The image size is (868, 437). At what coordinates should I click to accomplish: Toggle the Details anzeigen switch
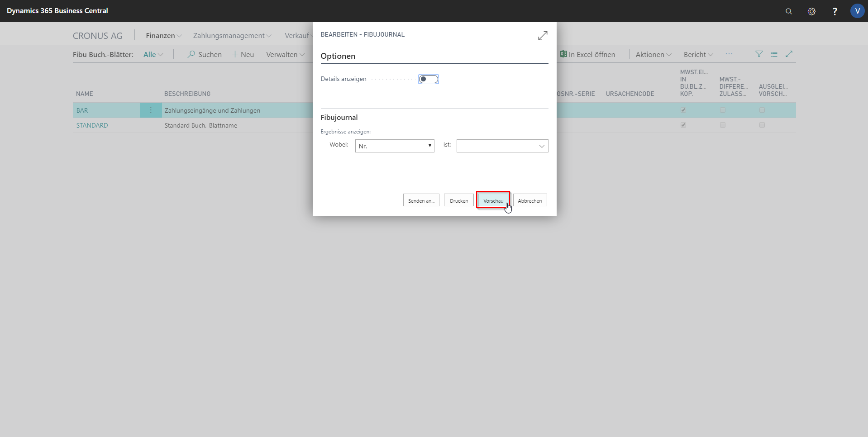click(x=429, y=79)
